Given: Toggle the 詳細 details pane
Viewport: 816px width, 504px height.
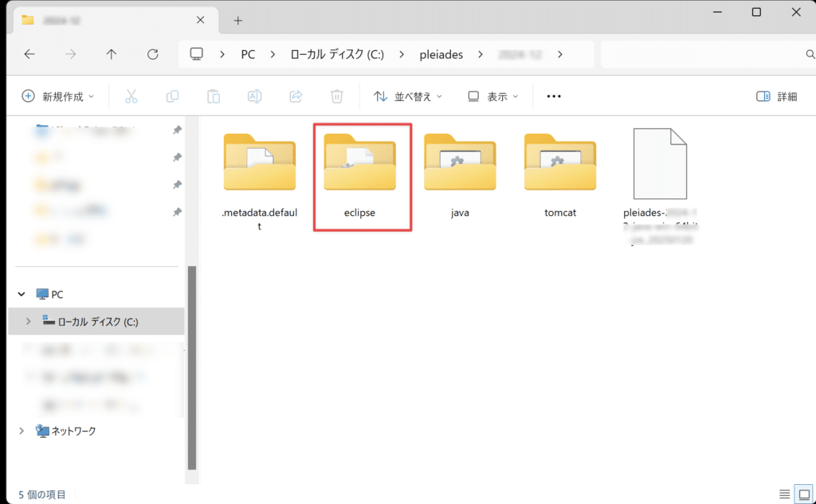Looking at the screenshot, I should pyautogui.click(x=776, y=96).
